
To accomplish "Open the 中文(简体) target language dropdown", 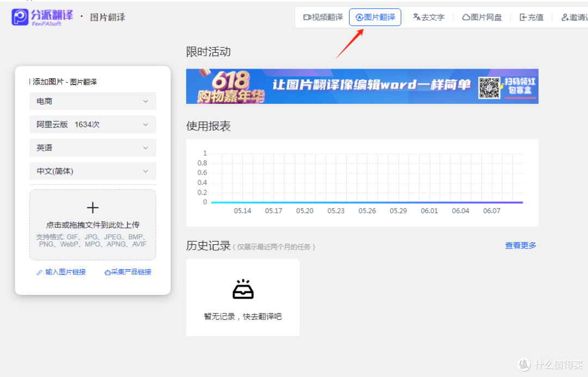I will (93, 171).
